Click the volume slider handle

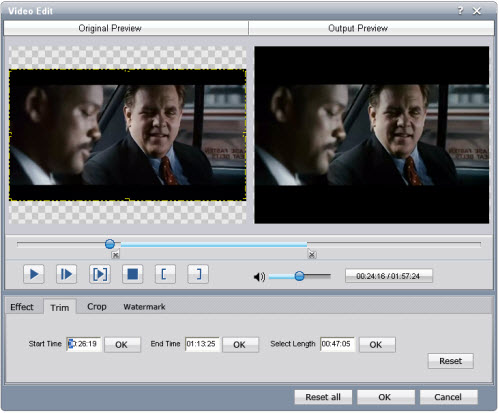tap(299, 276)
